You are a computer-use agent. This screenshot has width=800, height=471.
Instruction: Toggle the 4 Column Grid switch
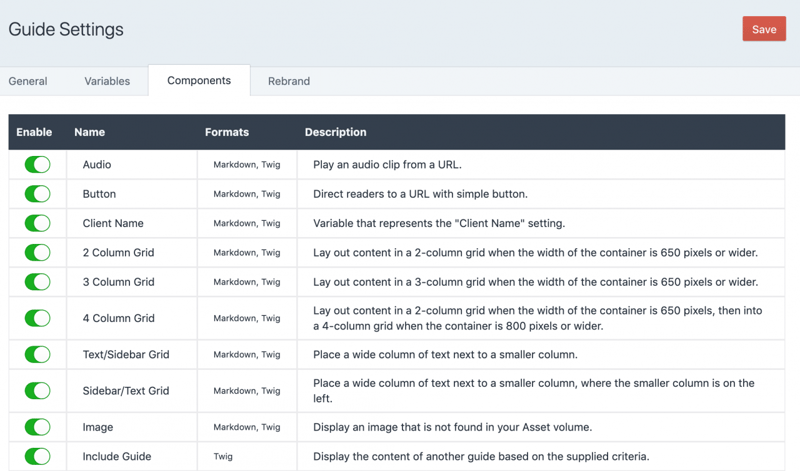37,318
